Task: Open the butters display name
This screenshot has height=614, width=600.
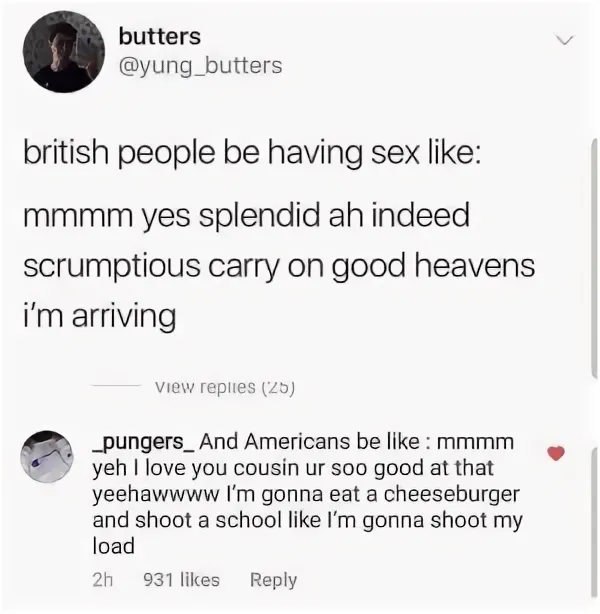Action: pyautogui.click(x=160, y=37)
